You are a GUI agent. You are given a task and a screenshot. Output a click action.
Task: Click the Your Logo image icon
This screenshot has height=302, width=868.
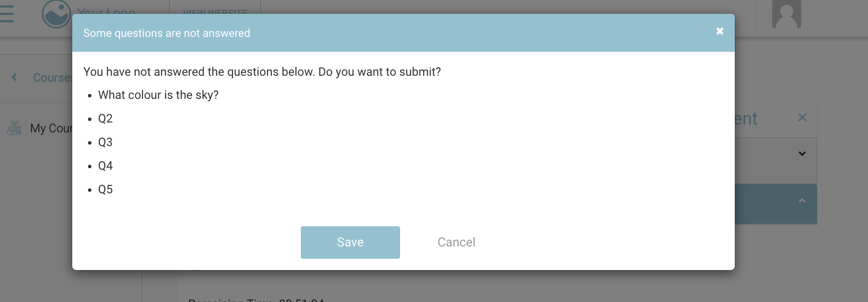tap(56, 13)
